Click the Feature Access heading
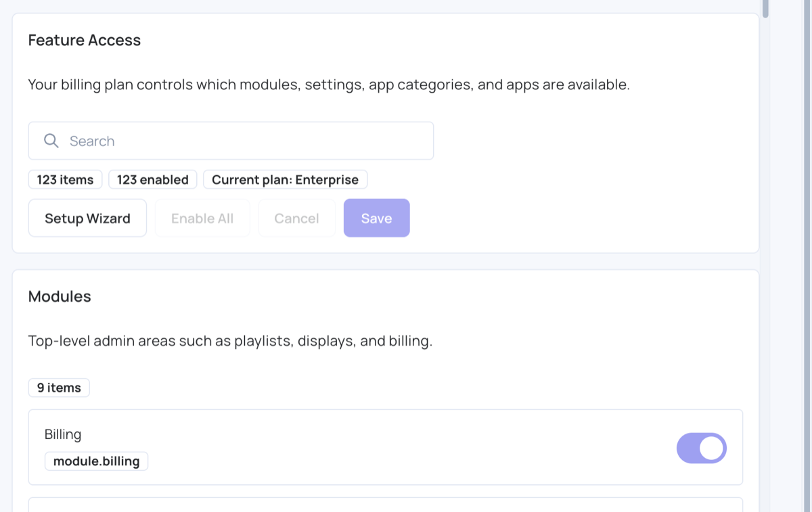This screenshot has height=512, width=812. tap(85, 40)
